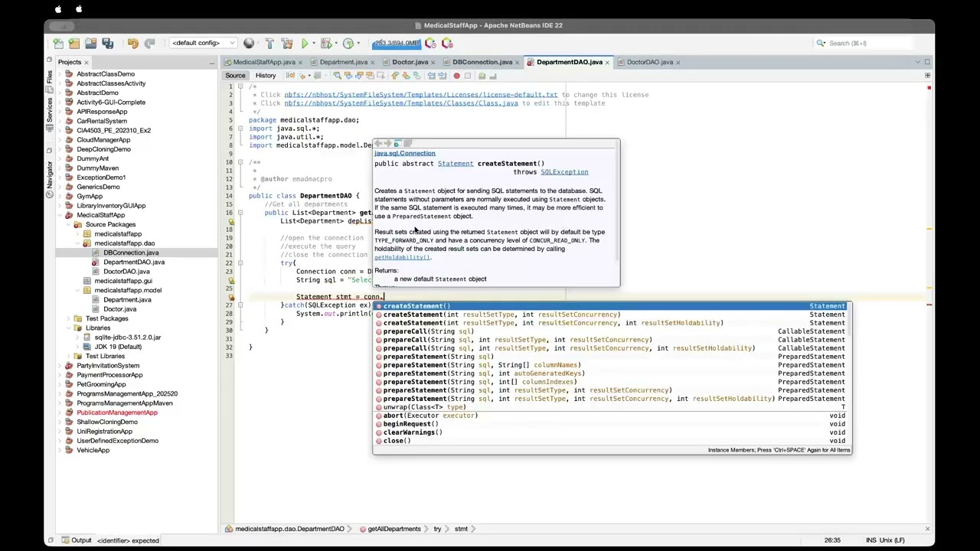This screenshot has height=551, width=980.
Task: Select DepartmentDAO.java in the Projects tree
Action: click(x=133, y=262)
